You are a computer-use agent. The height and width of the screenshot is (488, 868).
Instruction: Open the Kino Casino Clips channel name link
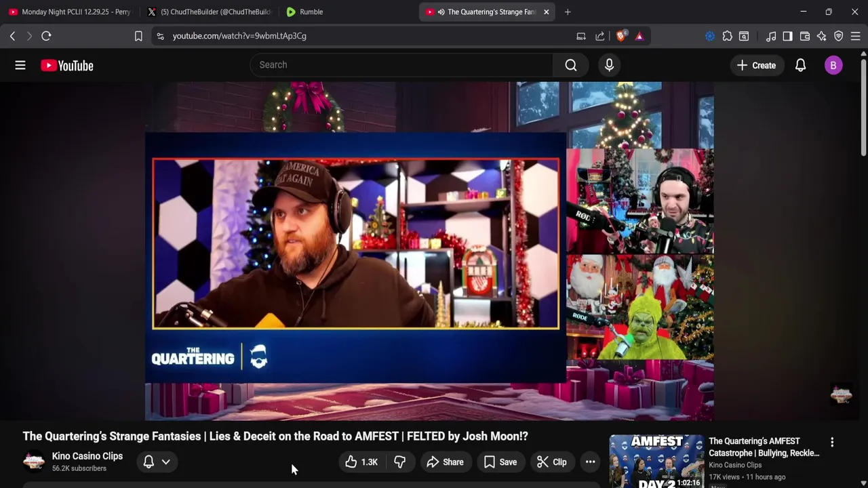coord(87,456)
